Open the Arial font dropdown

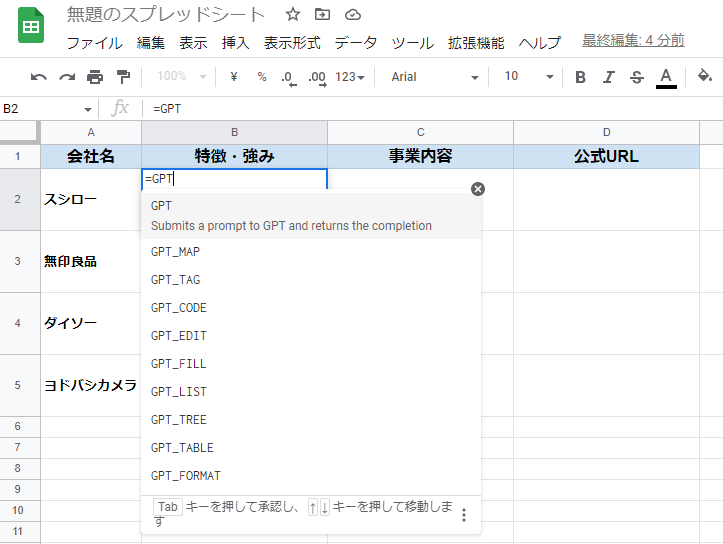(435, 77)
